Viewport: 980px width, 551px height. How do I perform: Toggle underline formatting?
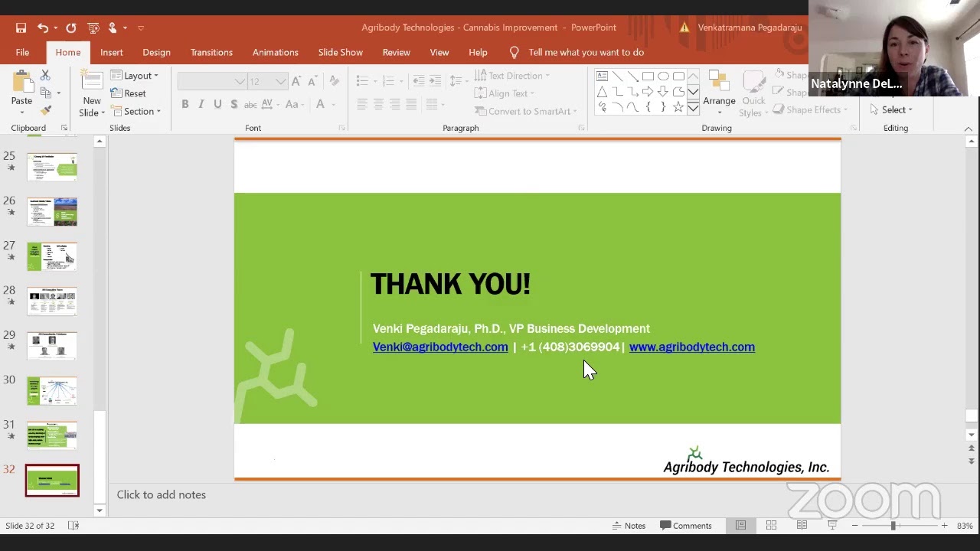217,104
